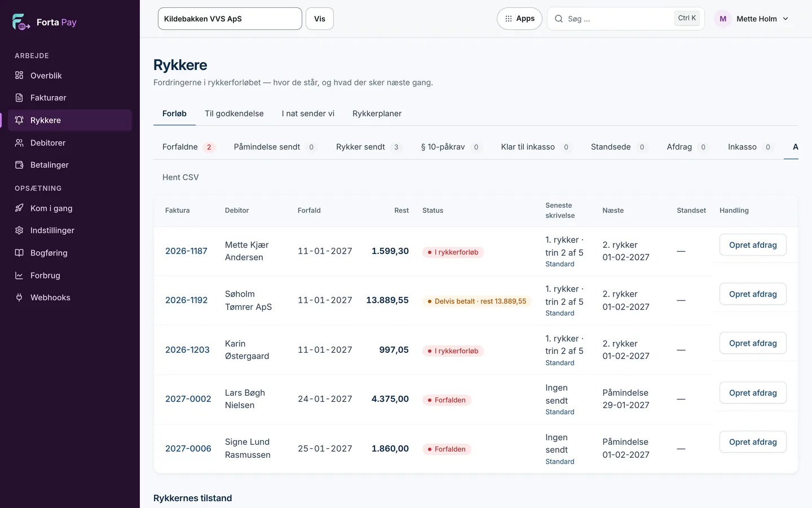The height and width of the screenshot is (508, 812).
Task: Click the Forfald column header
Action: click(x=309, y=211)
